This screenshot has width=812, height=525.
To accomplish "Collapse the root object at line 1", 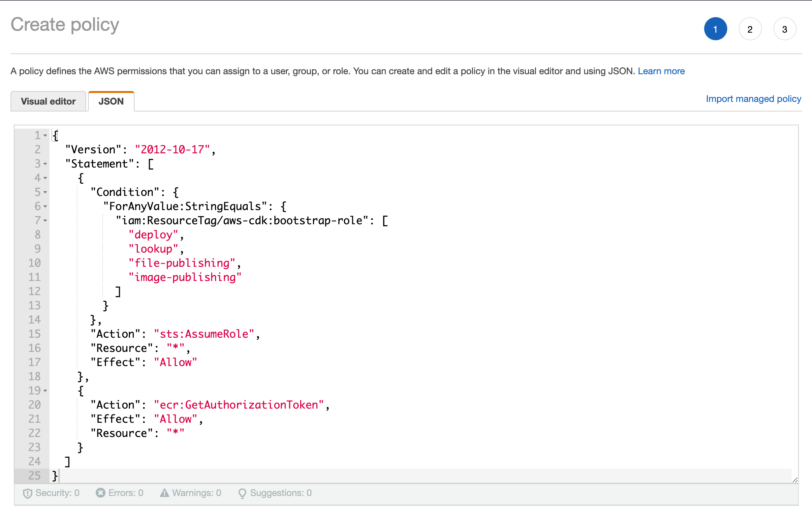I will [x=45, y=136].
